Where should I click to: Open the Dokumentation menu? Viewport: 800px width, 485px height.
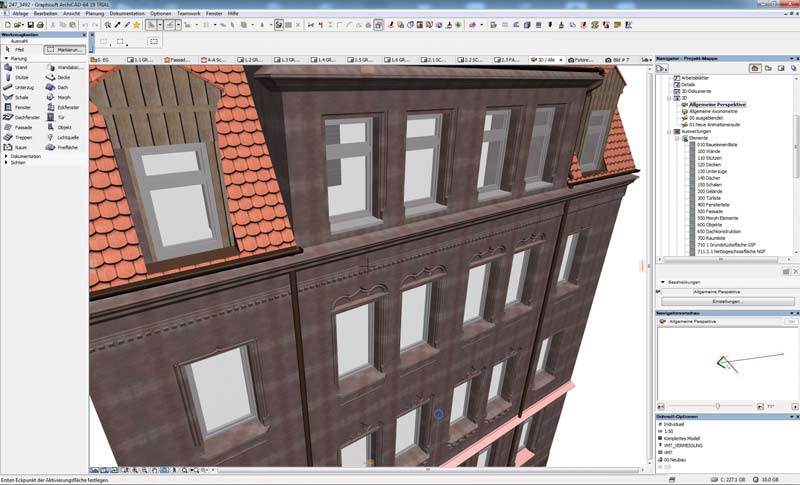click(126, 13)
